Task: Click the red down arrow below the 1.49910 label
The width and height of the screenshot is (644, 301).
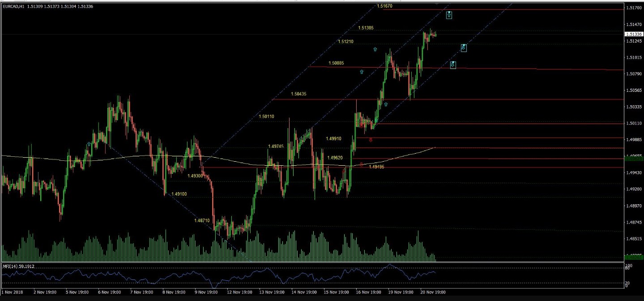Action: pos(371,140)
